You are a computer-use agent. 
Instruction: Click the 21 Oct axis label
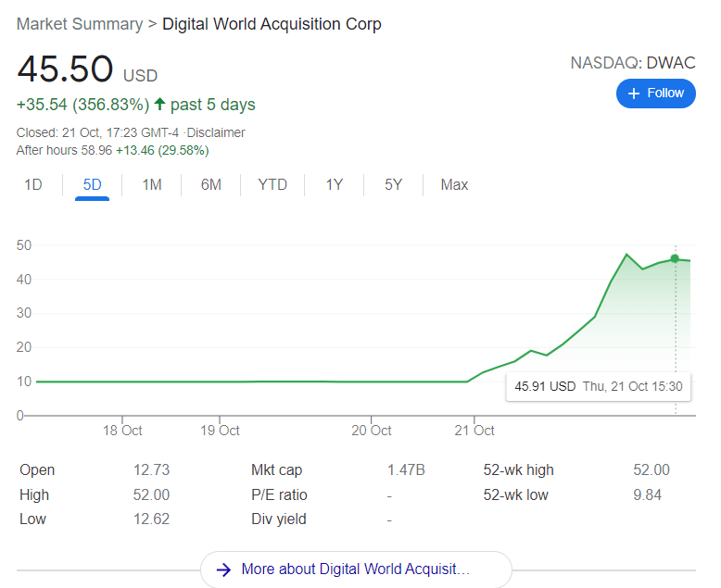tap(474, 431)
